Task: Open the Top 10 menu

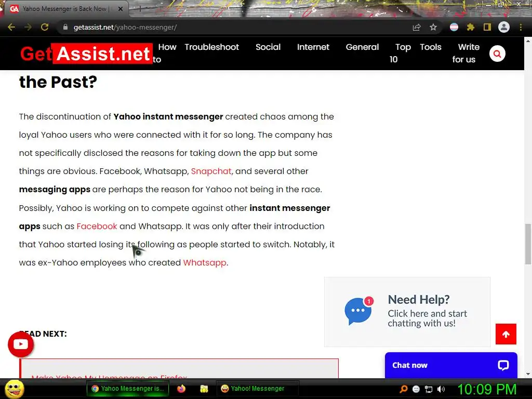Action: point(400,53)
